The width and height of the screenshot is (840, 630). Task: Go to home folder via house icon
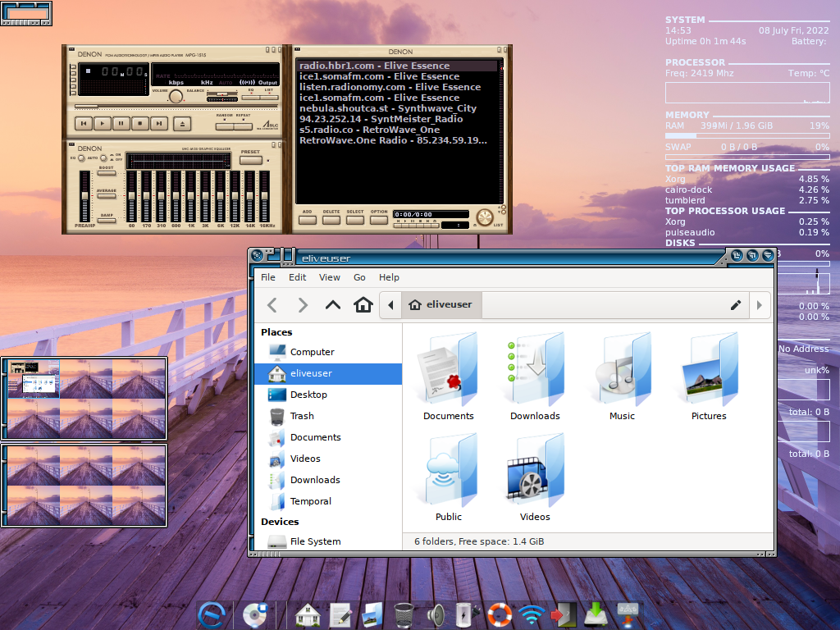point(363,305)
